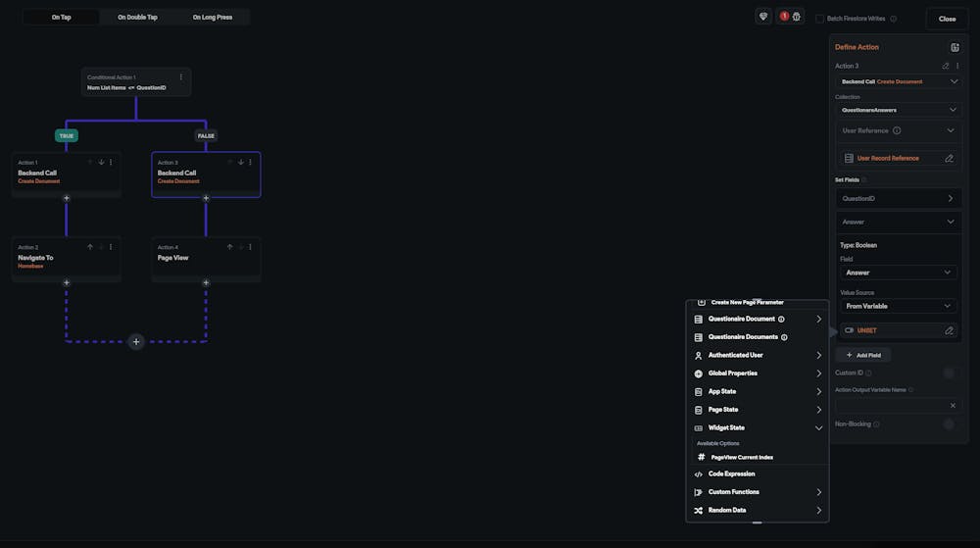Click the Action Output Variable Name input
The height and width of the screenshot is (548, 980).
[x=891, y=406]
